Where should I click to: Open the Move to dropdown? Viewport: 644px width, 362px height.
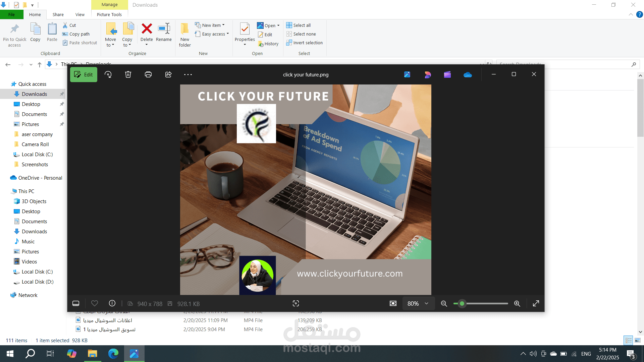(110, 35)
